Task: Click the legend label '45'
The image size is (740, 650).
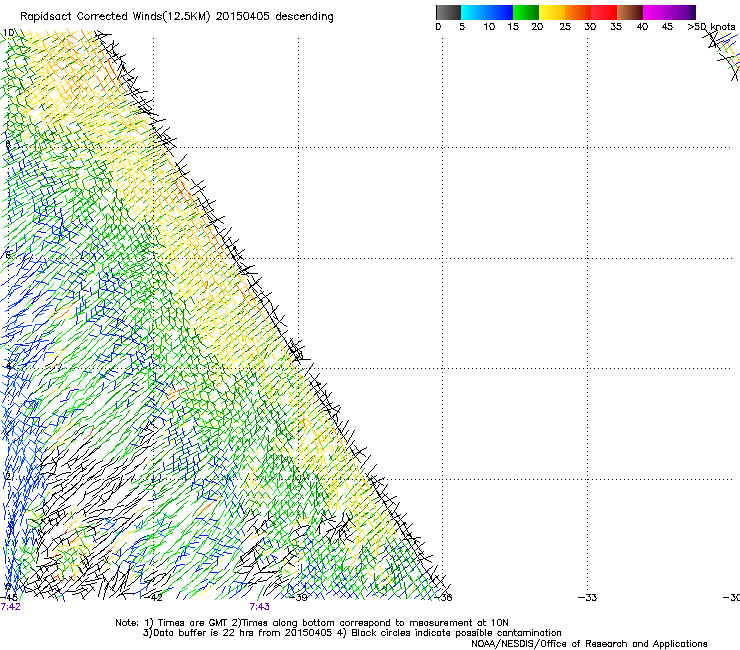Action: [667, 27]
